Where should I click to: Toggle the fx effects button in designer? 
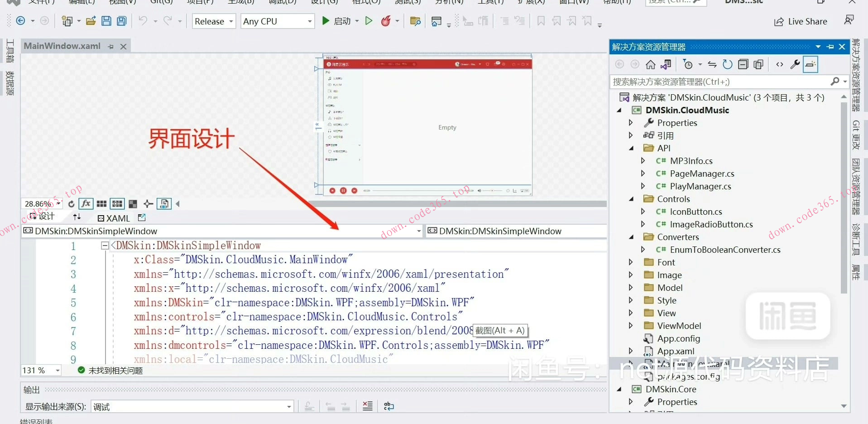point(86,204)
